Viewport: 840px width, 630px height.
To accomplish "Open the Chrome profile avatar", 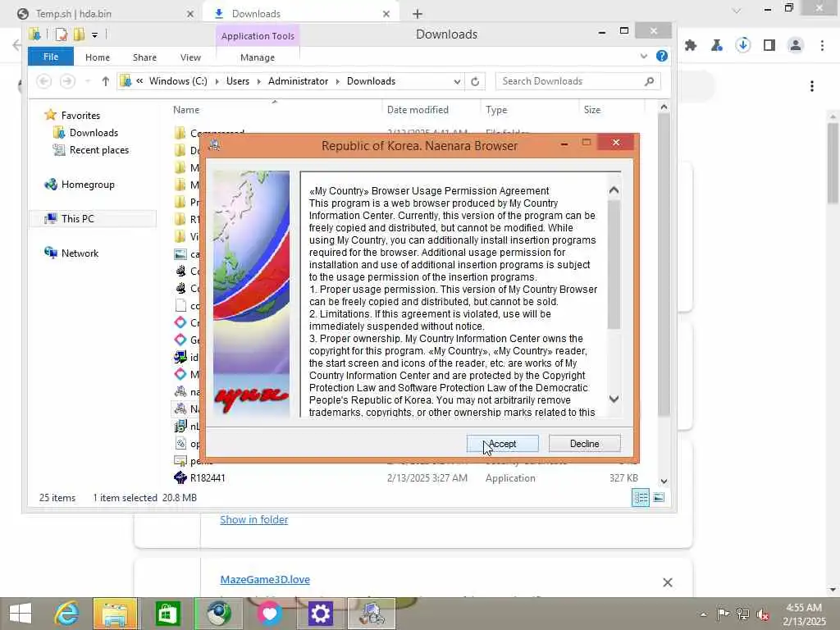I will [x=796, y=46].
